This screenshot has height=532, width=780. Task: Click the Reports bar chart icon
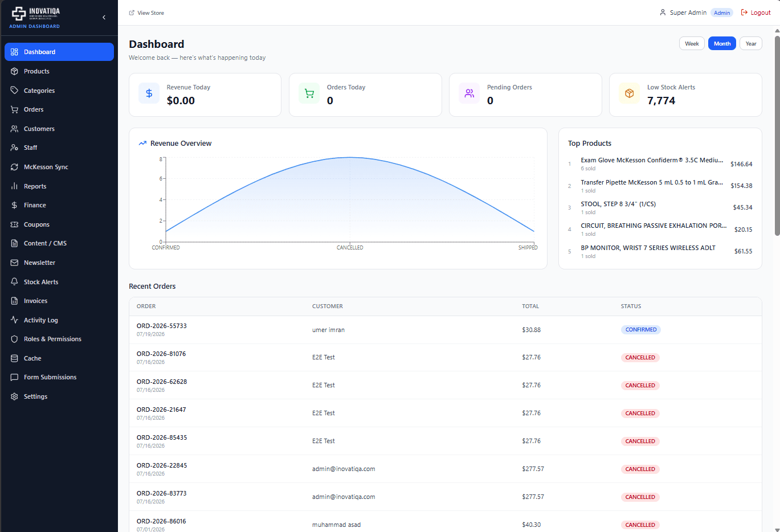coord(14,186)
